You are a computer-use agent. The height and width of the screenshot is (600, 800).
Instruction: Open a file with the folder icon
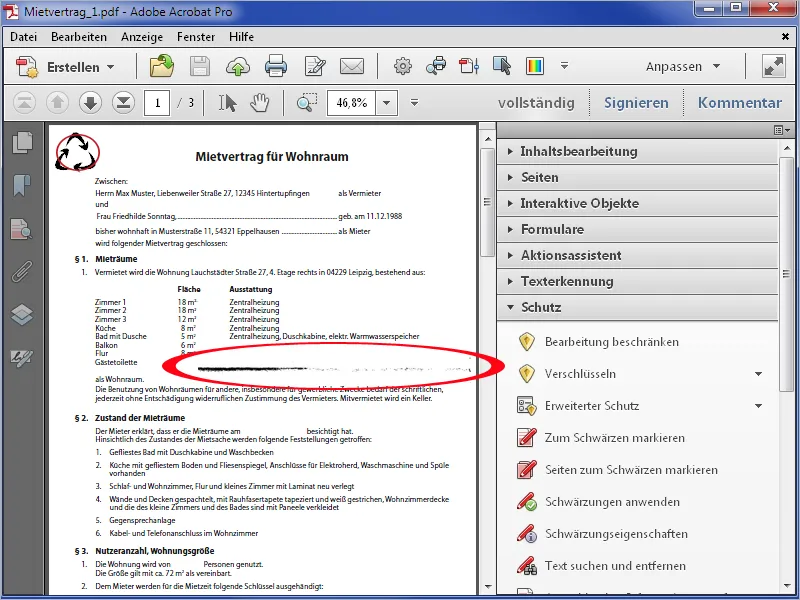(x=162, y=66)
